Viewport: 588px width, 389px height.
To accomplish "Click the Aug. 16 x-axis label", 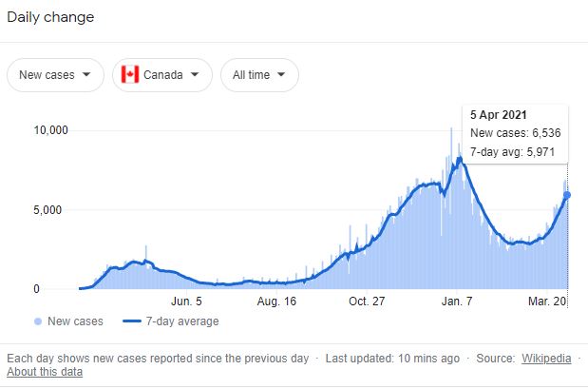I will (275, 301).
